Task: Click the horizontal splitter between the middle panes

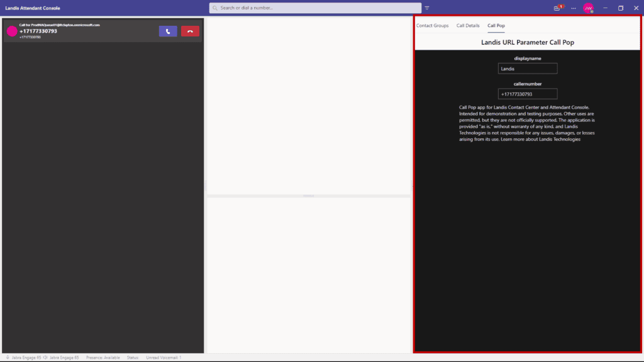Action: pos(309,196)
